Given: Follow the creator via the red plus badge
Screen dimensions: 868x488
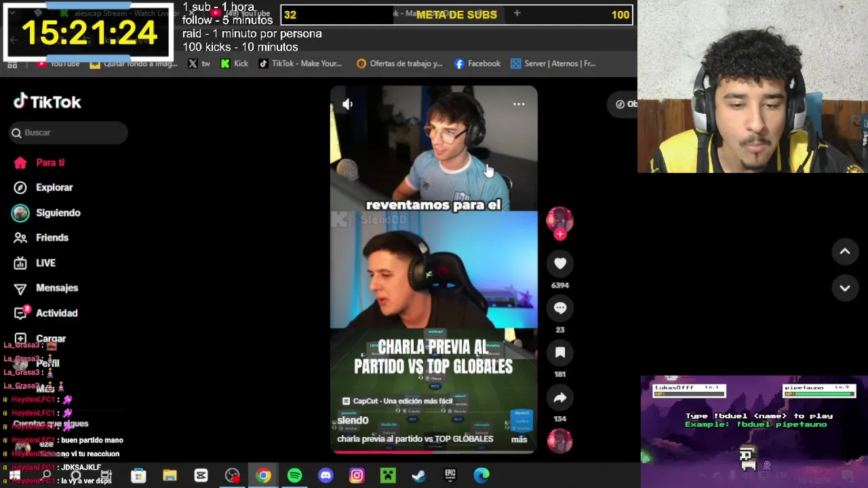Looking at the screenshot, I should click(560, 235).
